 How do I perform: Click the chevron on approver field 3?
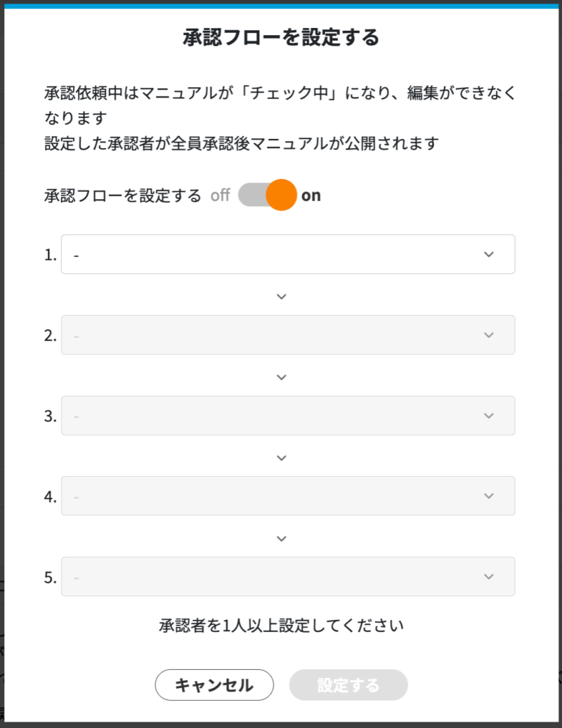[490, 416]
